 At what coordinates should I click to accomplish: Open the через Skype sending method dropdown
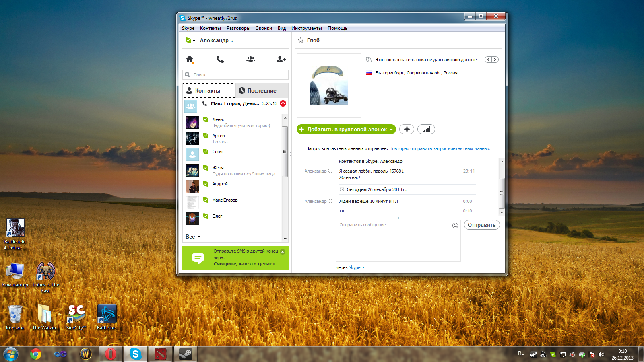(357, 267)
